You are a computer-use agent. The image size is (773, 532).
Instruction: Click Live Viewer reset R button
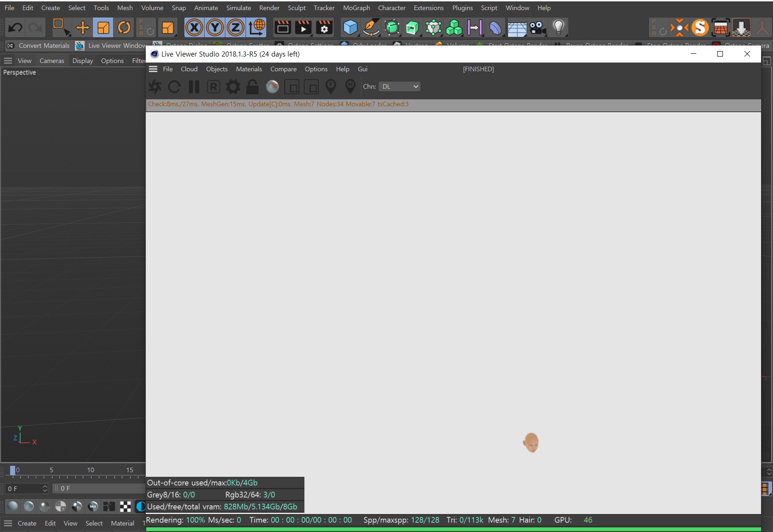[213, 86]
